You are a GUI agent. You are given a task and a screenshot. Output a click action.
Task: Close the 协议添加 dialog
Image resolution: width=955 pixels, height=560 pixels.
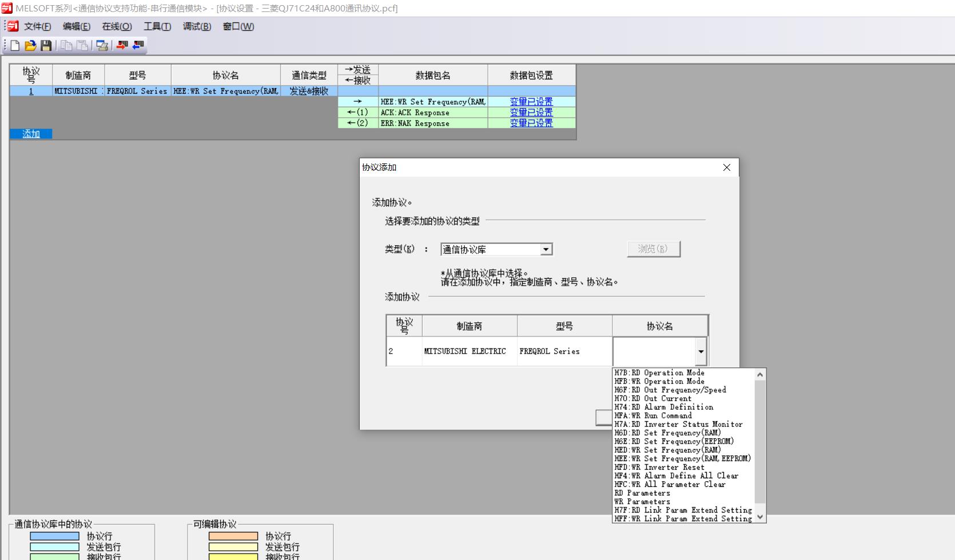[726, 167]
